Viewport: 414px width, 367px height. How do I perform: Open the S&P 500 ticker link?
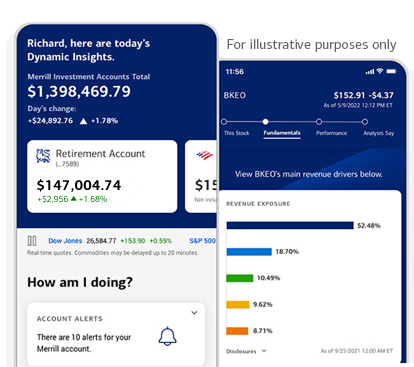202,241
